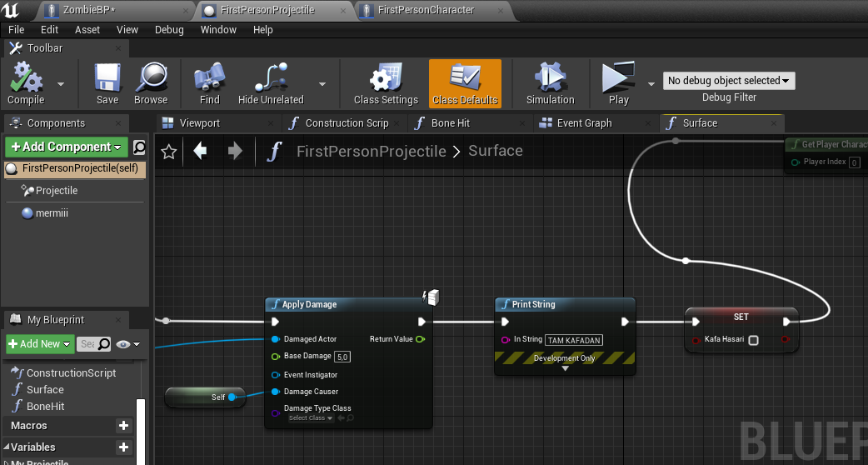Open the Edit menu

(x=49, y=30)
